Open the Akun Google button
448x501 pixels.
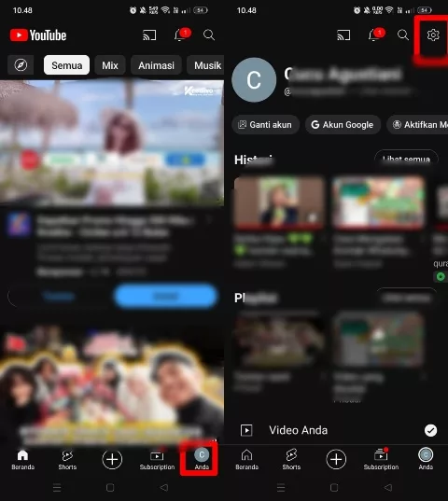point(343,125)
